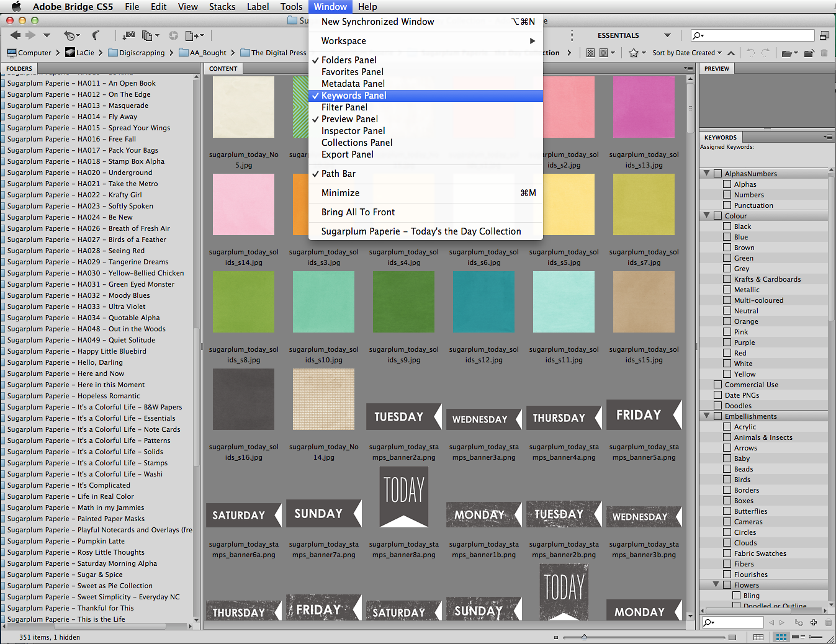Image resolution: width=836 pixels, height=644 pixels.
Task: Rotate 90 degrees clockwise icon
Action: tap(765, 53)
